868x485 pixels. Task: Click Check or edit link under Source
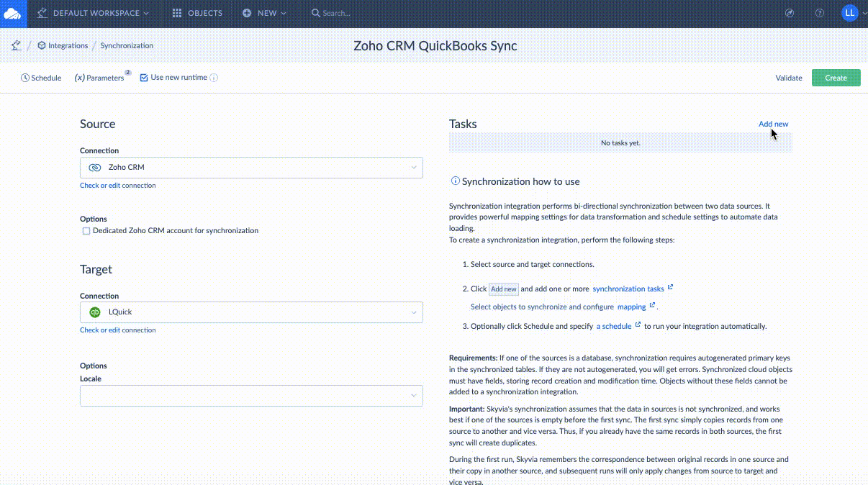tap(100, 186)
